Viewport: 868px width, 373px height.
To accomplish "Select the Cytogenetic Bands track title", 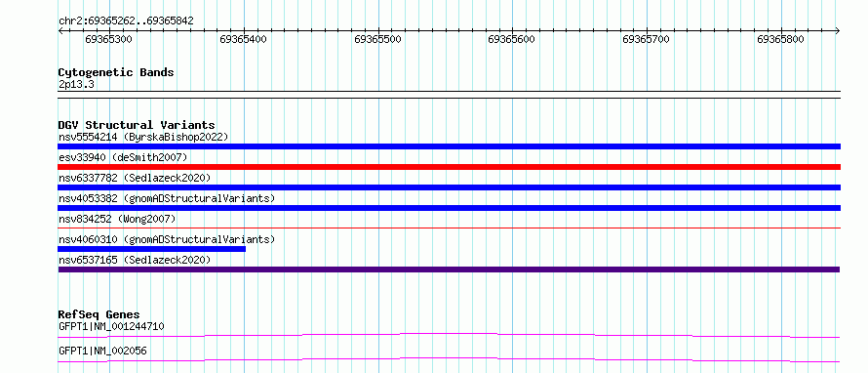I will coord(116,72).
